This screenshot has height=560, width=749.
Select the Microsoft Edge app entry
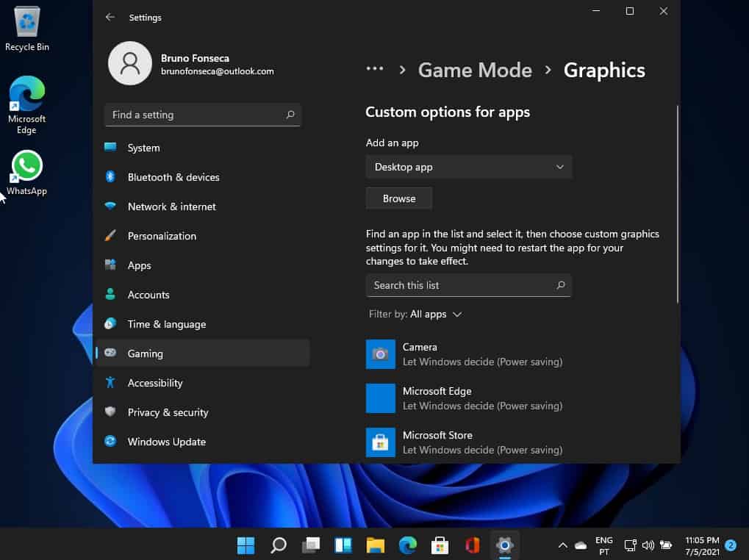coord(516,398)
